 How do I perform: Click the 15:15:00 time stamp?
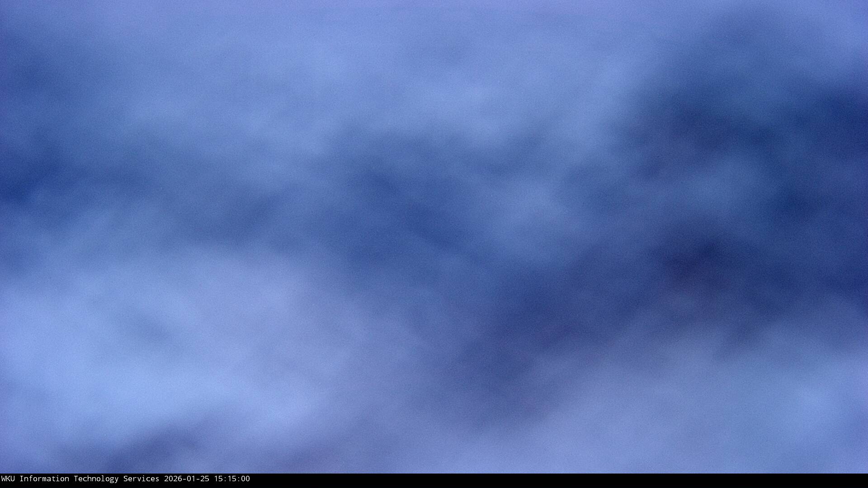pos(231,479)
